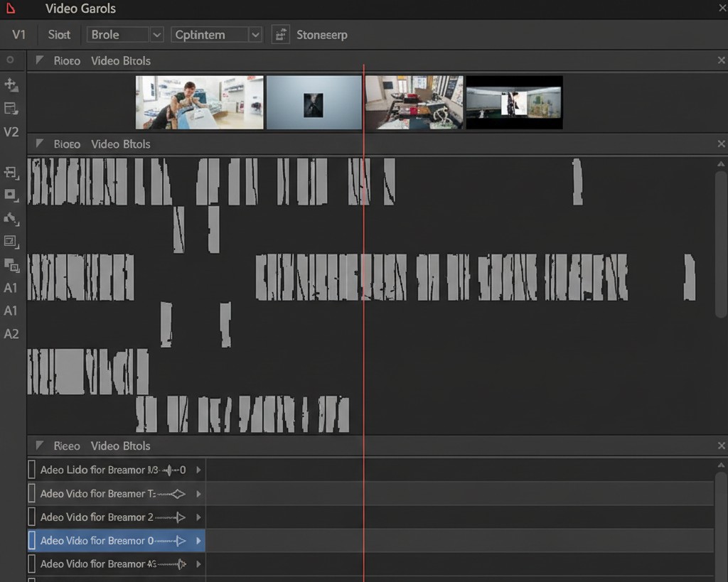The image size is (728, 582).
Task: Click the small circle icon atop the left sidebar
Action: (x=11, y=60)
